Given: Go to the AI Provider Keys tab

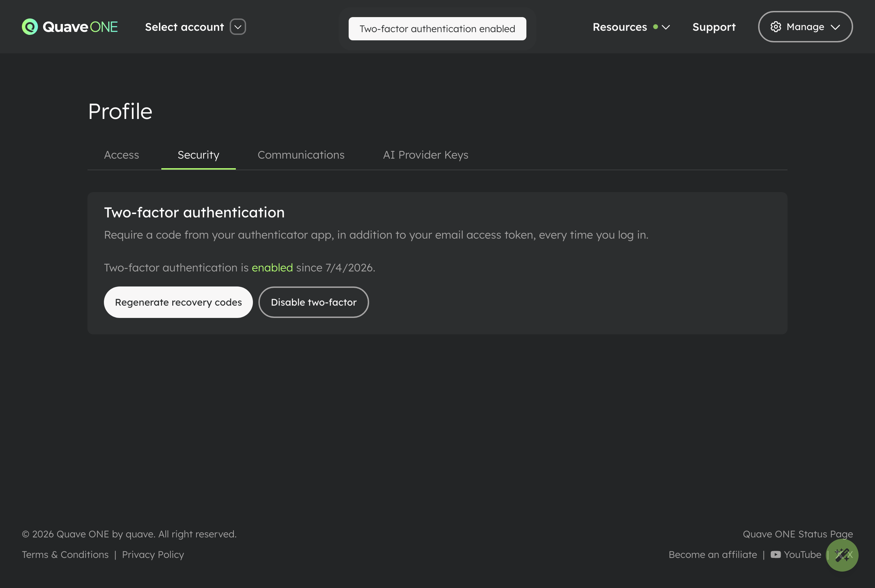Looking at the screenshot, I should click(426, 155).
